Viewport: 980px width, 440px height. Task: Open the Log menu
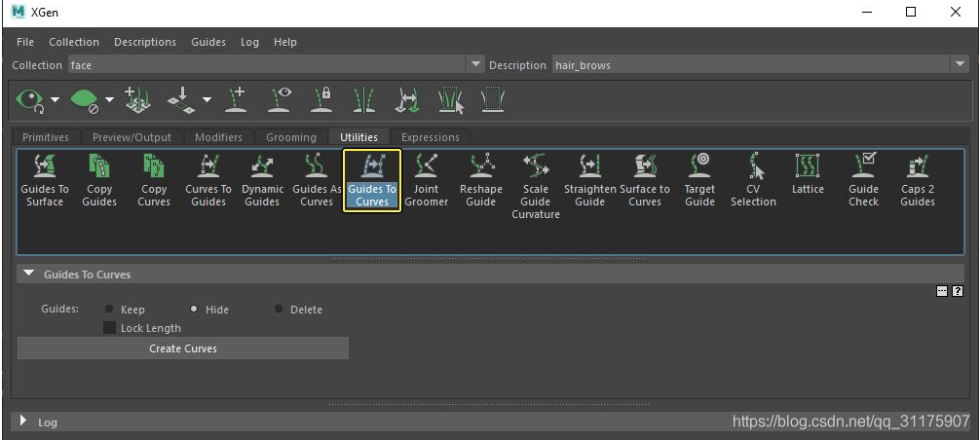click(249, 42)
